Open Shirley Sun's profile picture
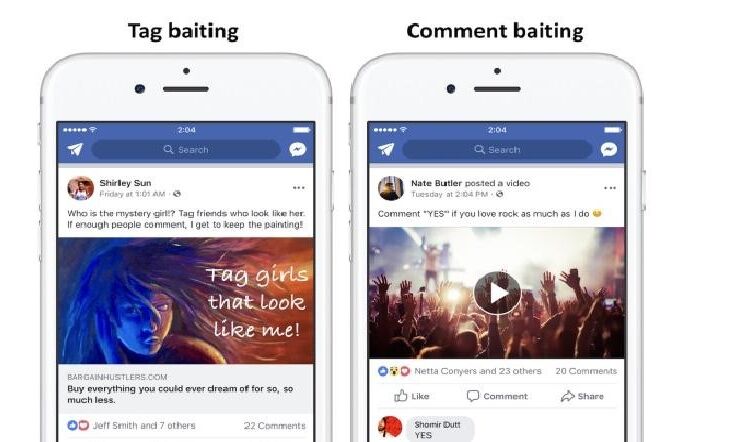 (80, 188)
